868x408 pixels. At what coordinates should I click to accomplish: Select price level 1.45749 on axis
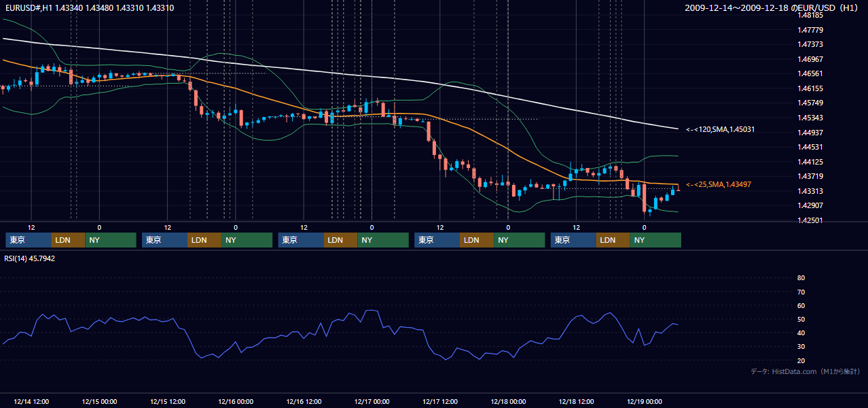point(810,103)
